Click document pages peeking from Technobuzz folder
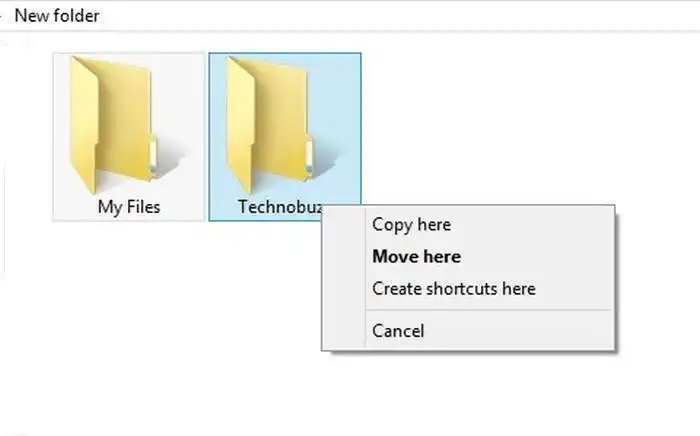This screenshot has height=436, width=700. click(309, 156)
